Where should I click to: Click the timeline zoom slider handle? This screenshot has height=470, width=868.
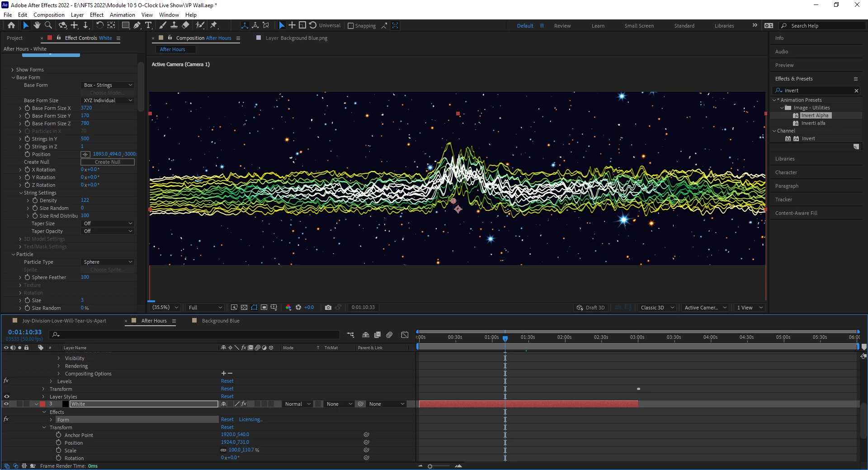[430, 466]
